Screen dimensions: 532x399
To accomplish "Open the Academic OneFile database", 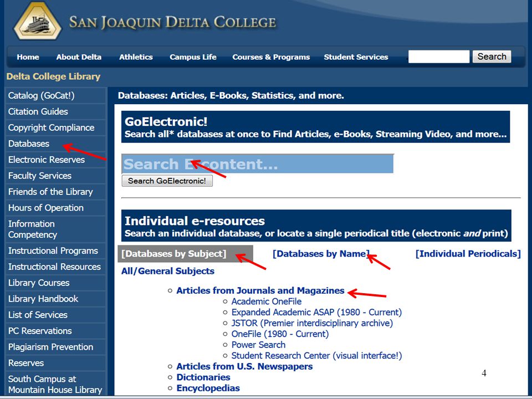I will tap(267, 301).
